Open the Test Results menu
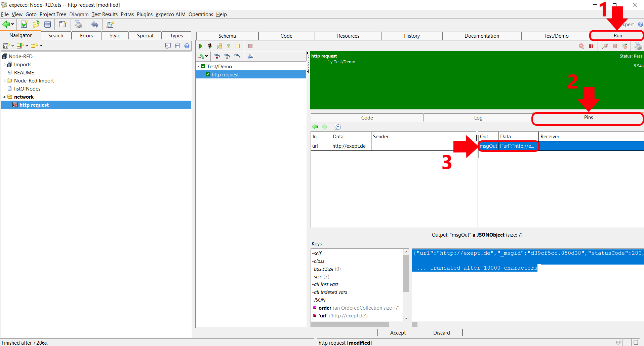 (x=105, y=14)
